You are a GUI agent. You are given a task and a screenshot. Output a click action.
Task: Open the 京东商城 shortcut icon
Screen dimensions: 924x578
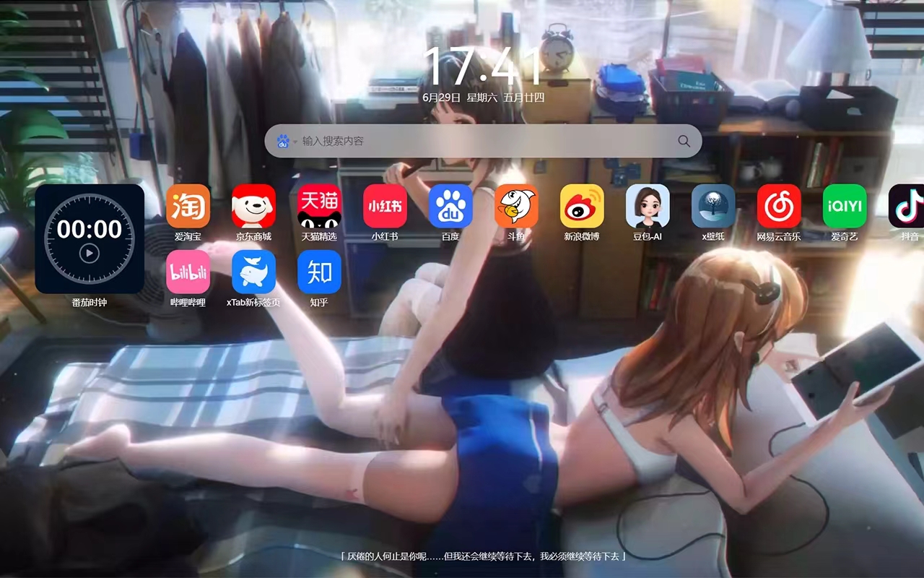click(253, 206)
